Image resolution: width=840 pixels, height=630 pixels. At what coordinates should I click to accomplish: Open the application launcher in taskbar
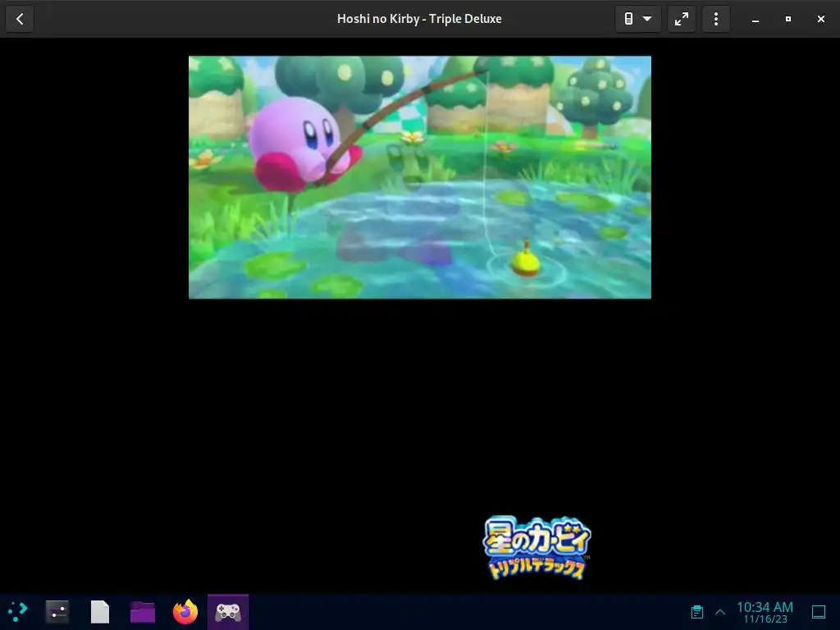pos(18,611)
